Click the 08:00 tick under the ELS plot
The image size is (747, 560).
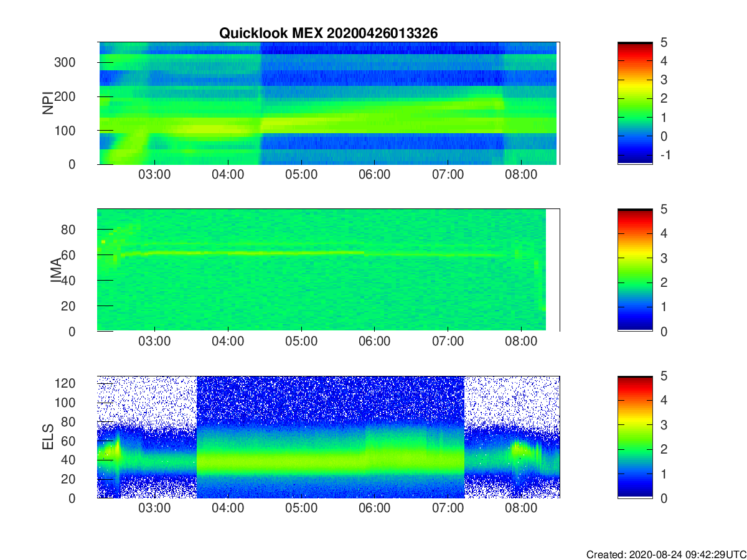point(522,508)
